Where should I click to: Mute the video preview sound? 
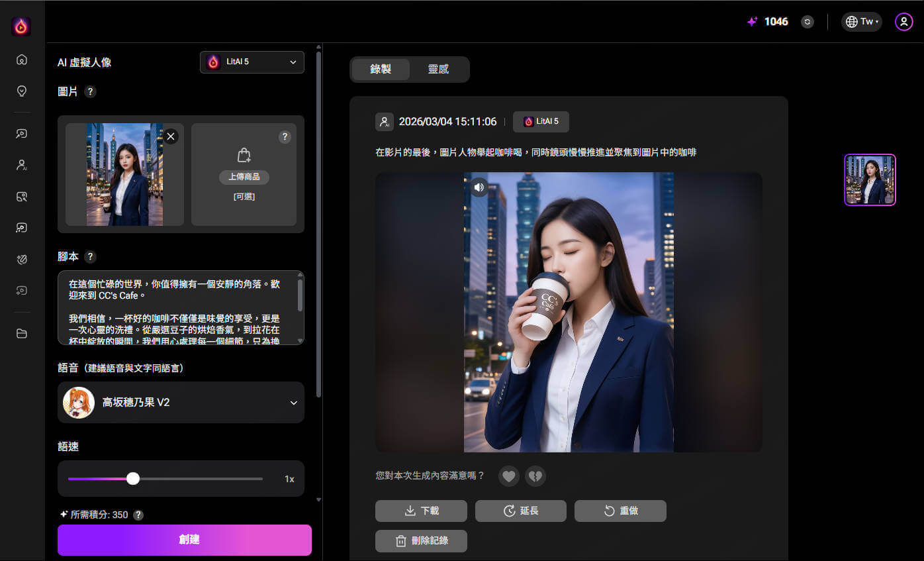coord(479,187)
